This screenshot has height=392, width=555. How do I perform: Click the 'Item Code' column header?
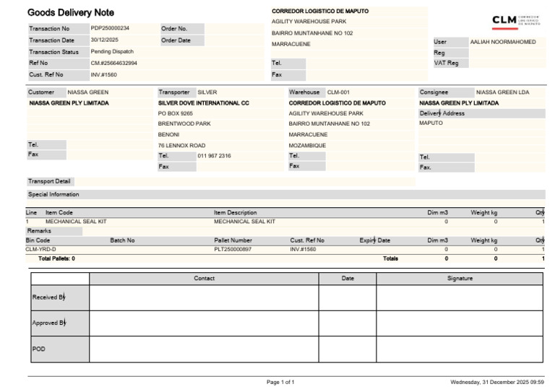[x=59, y=212]
